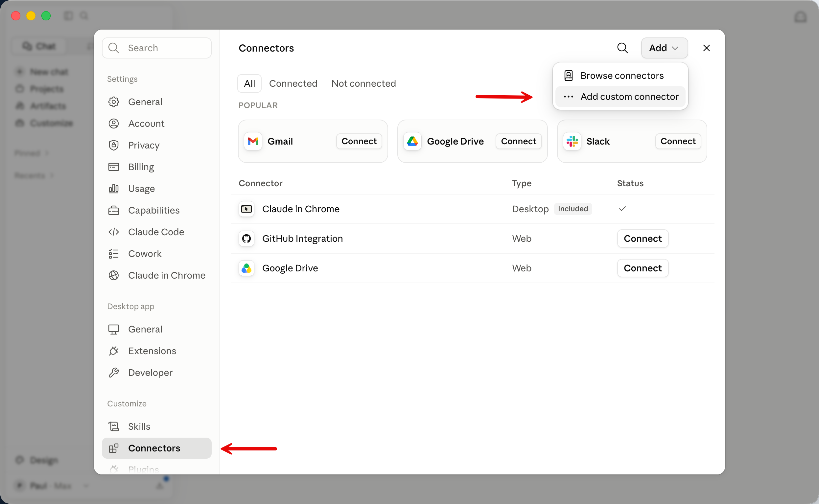Open Extensions settings
The width and height of the screenshot is (819, 504).
(157, 351)
